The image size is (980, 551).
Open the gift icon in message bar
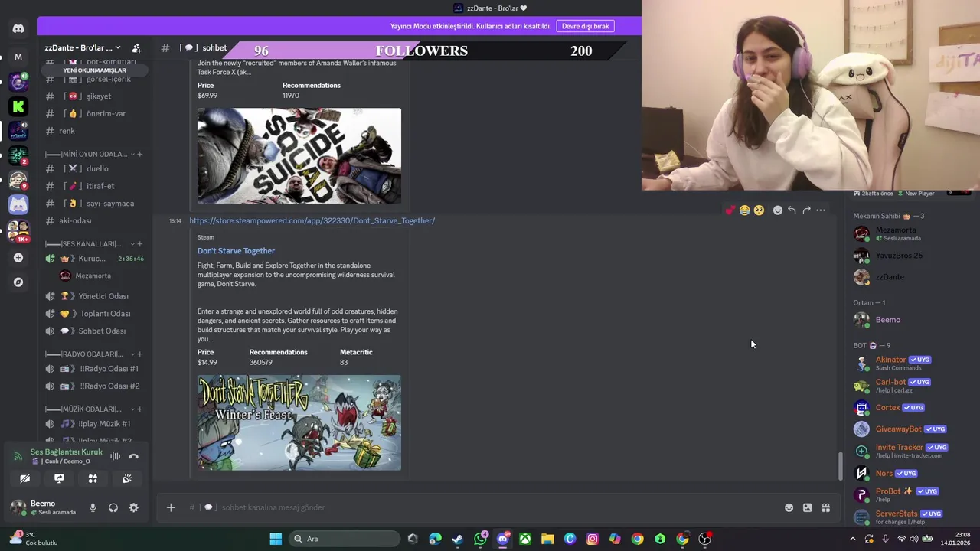pos(826,507)
